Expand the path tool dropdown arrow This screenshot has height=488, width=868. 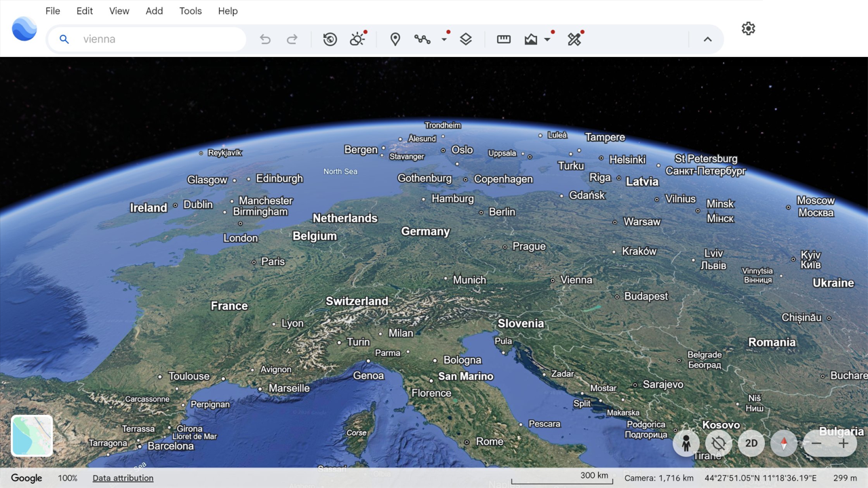[x=444, y=39]
